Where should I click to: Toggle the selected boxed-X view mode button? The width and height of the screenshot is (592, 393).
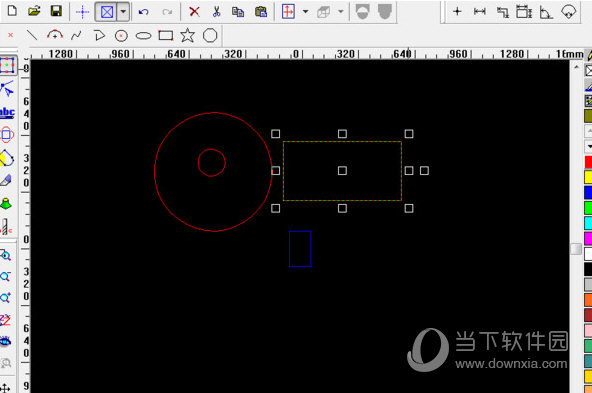point(107,12)
